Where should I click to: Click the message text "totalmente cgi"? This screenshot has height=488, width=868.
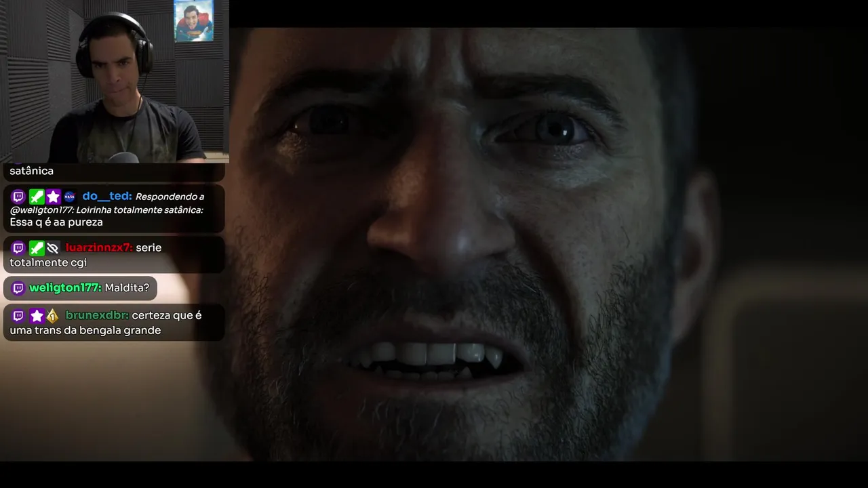point(48,262)
